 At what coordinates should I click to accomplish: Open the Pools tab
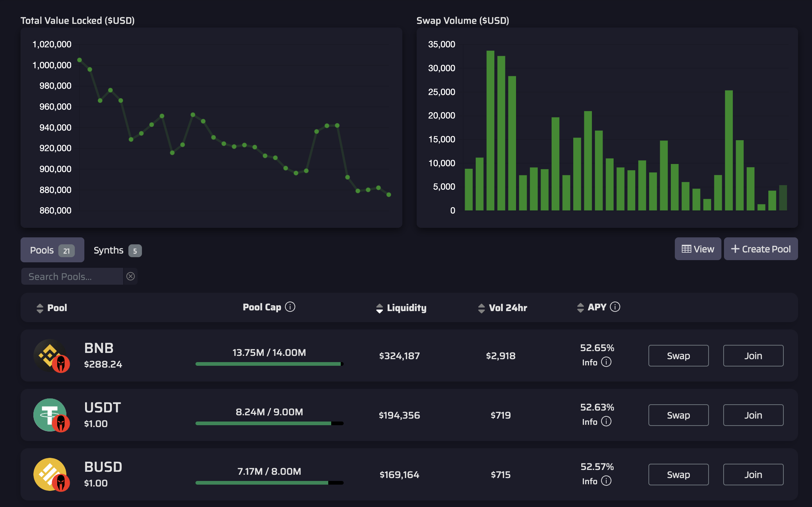[52, 250]
